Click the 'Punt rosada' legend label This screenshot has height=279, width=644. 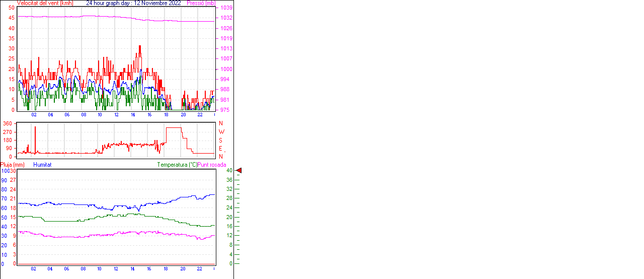(212, 165)
